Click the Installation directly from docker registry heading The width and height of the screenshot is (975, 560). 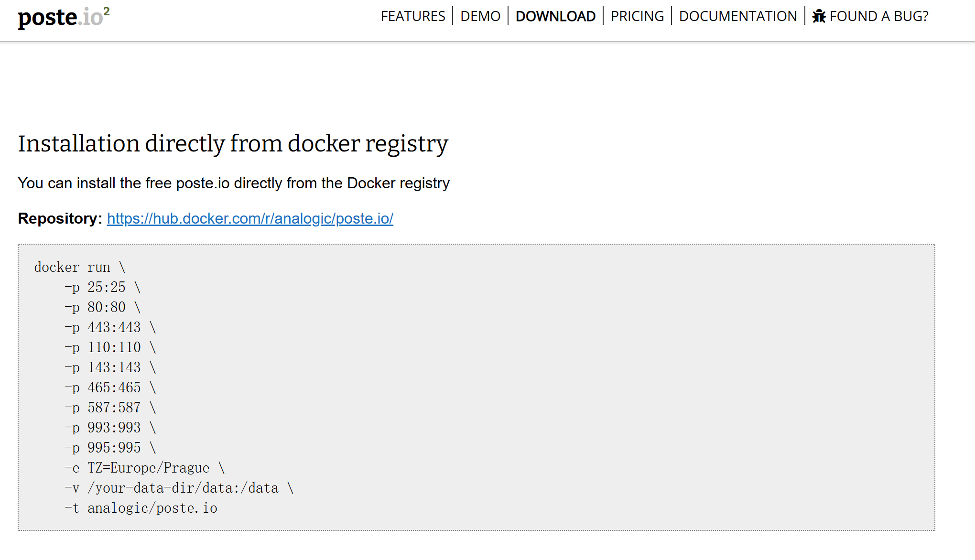coord(233,144)
